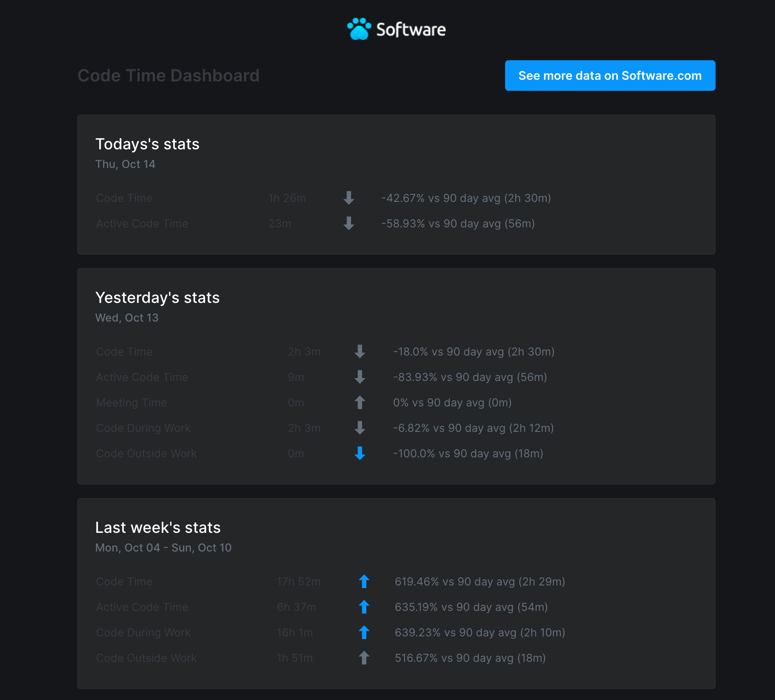Click the up arrow for last week's Code Outside Work
This screenshot has width=775, height=700.
click(364, 658)
